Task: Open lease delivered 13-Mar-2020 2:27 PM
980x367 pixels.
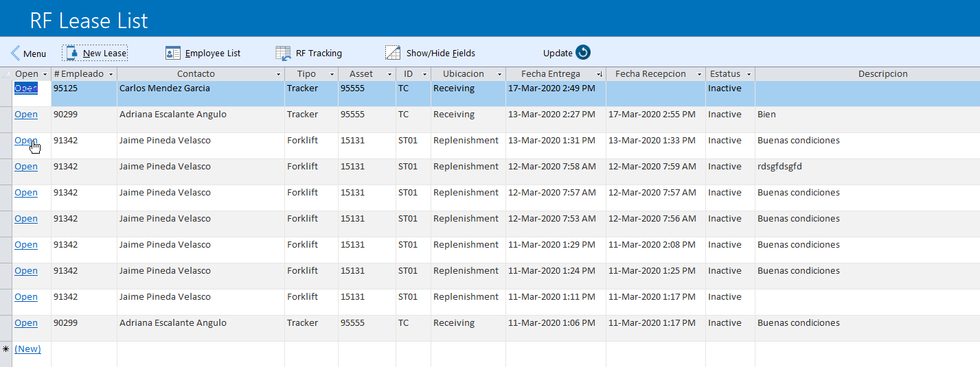Action: pyautogui.click(x=26, y=115)
